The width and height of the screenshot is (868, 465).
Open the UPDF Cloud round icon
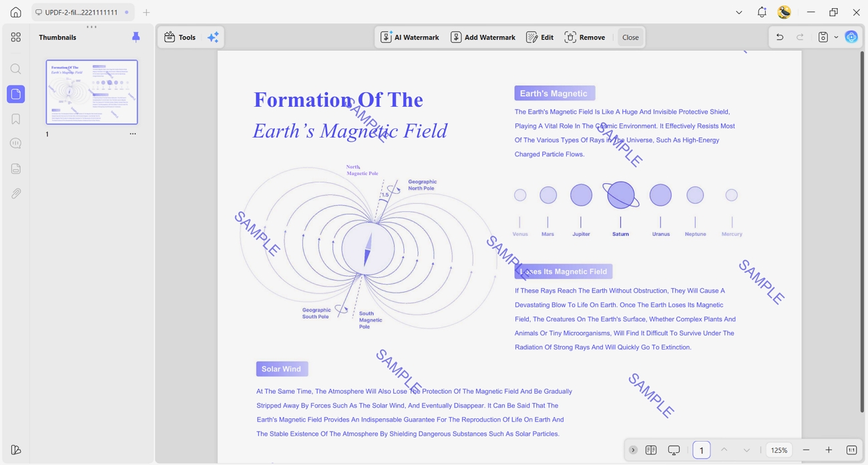point(851,37)
